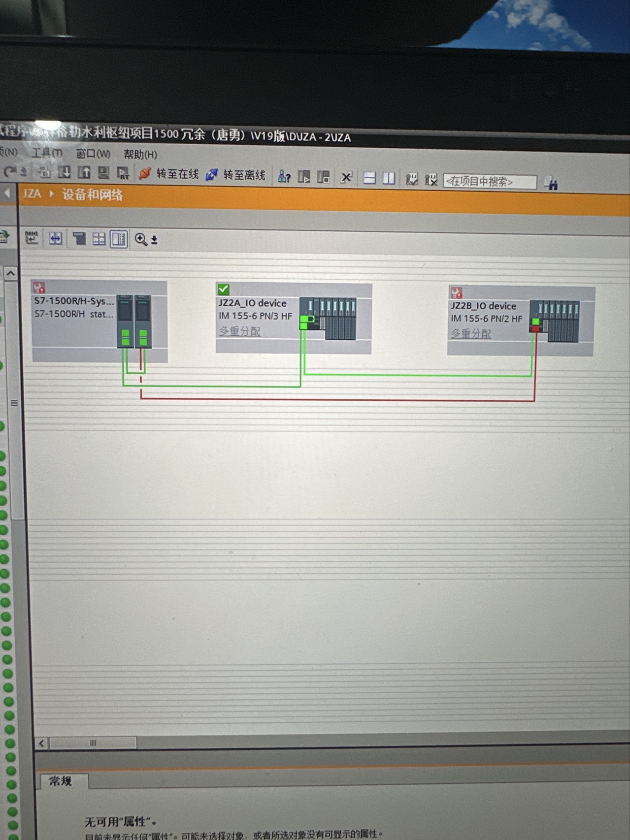Click the red PROFINET port on JZ2B_IO device
This screenshot has height=840, width=630.
pyautogui.click(x=535, y=328)
